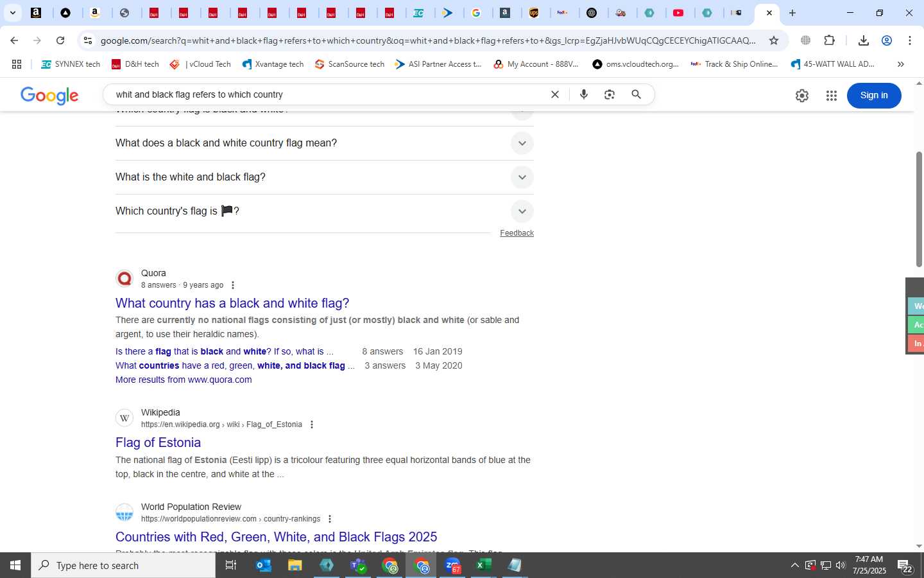Open the vCloud Tech bookmark
This screenshot has height=578, width=924.
[x=200, y=64]
